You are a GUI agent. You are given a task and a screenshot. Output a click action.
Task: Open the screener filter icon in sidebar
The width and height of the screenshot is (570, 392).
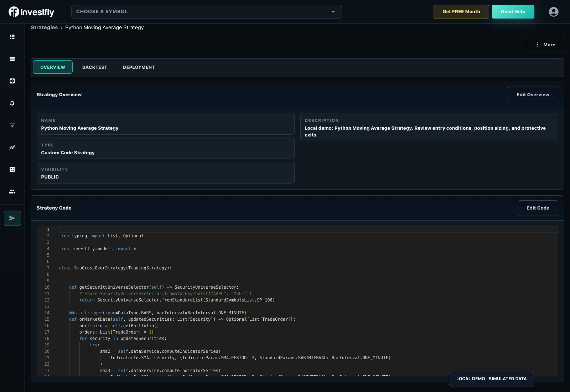coord(12,125)
